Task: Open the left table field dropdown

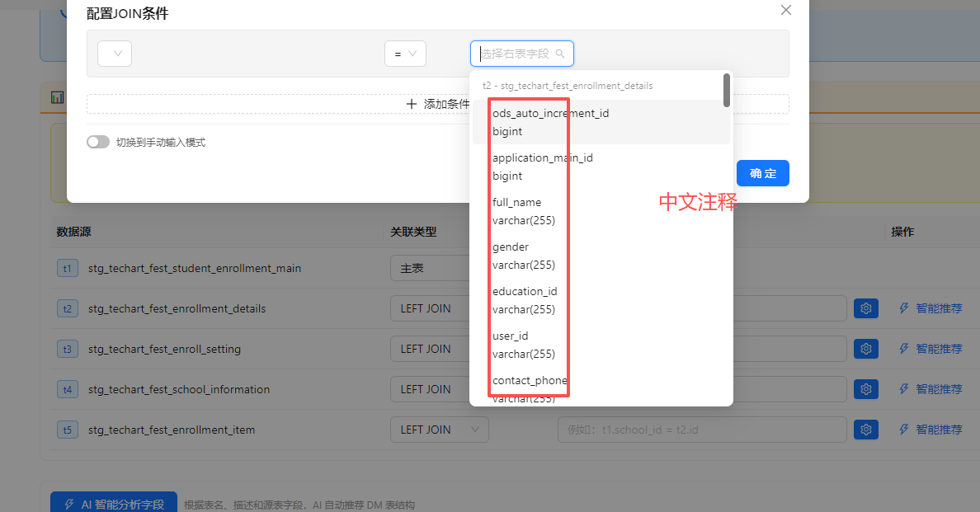Action: (115, 54)
